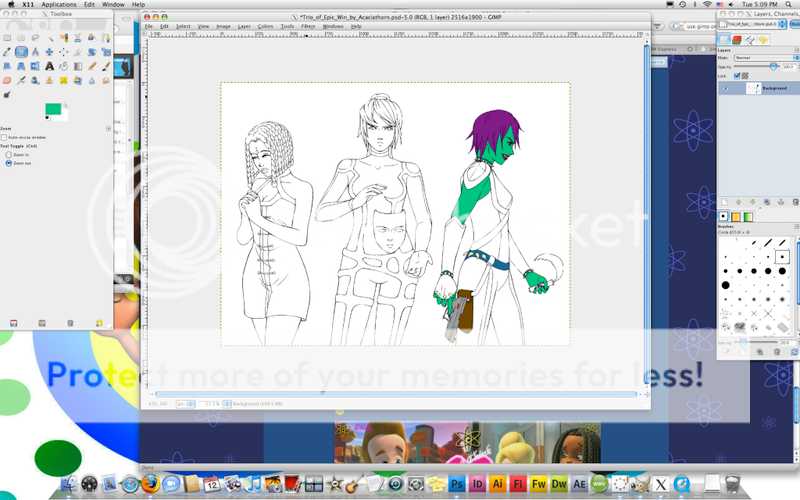Screen dimensions: 800x500
Task: Open the Filters menu
Action: point(308,26)
